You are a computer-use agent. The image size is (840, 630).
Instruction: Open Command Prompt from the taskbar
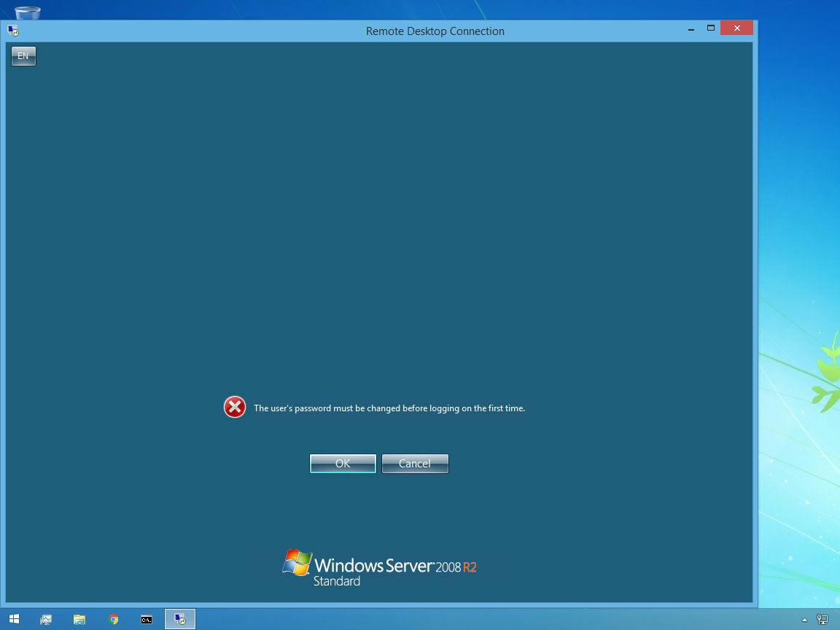pyautogui.click(x=147, y=619)
